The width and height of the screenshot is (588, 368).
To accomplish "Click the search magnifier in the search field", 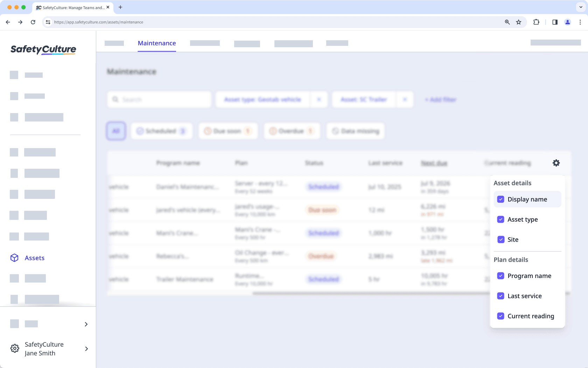I will tap(115, 99).
